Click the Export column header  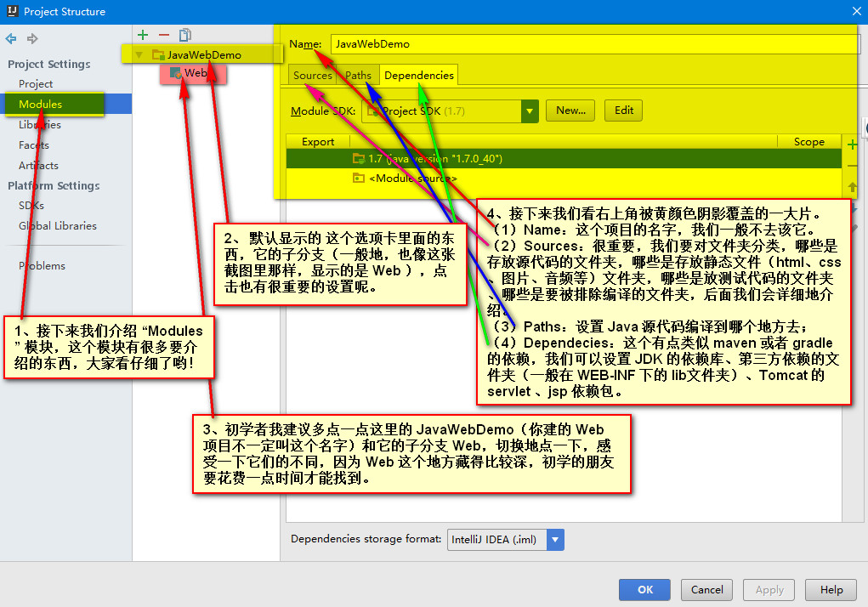point(318,142)
